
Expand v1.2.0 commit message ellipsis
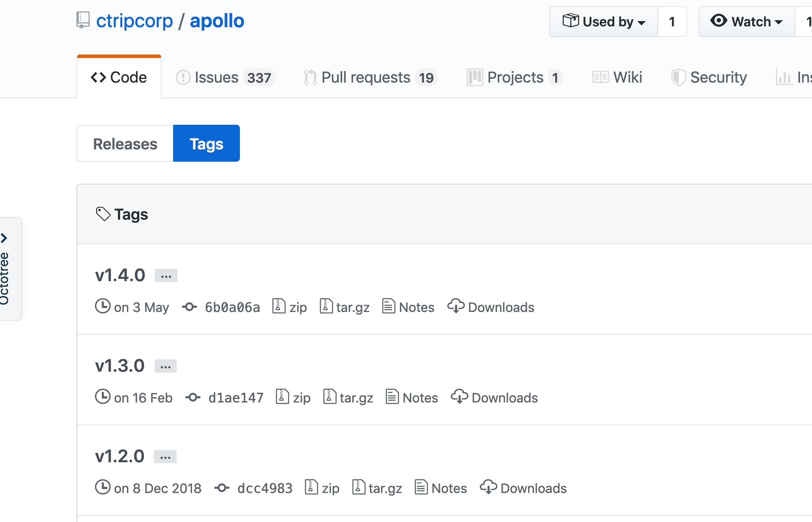(165, 457)
